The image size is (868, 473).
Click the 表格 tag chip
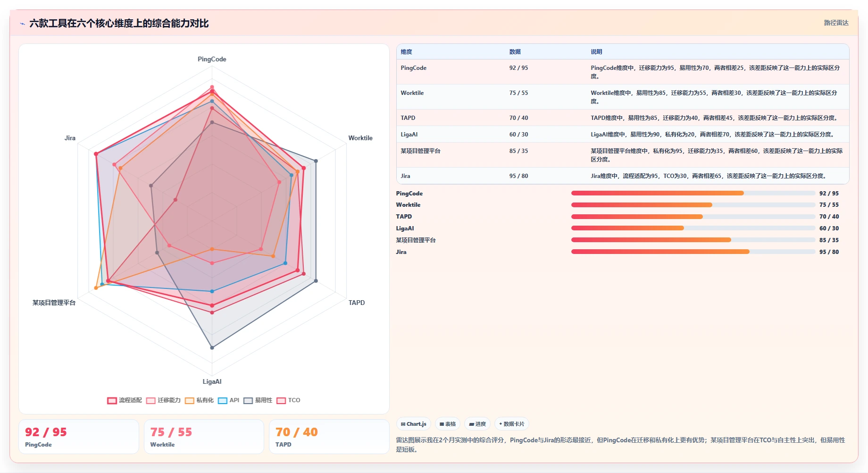tap(448, 424)
